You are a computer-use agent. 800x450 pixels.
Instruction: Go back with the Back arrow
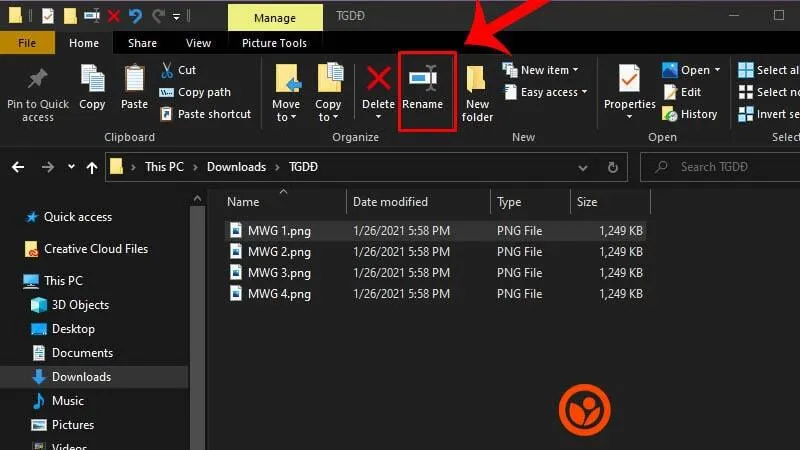point(18,167)
